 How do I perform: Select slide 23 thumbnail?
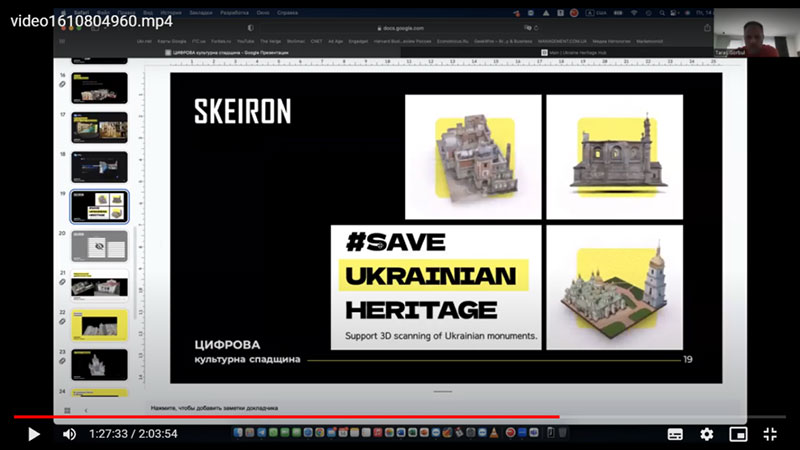99,364
